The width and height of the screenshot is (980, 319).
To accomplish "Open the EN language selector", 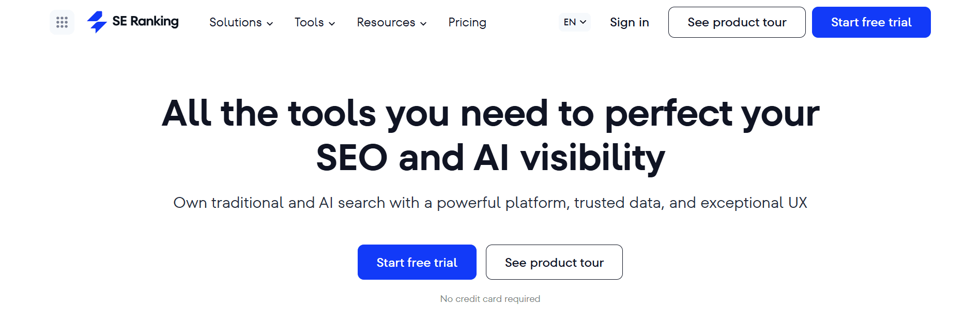I will (x=573, y=22).
